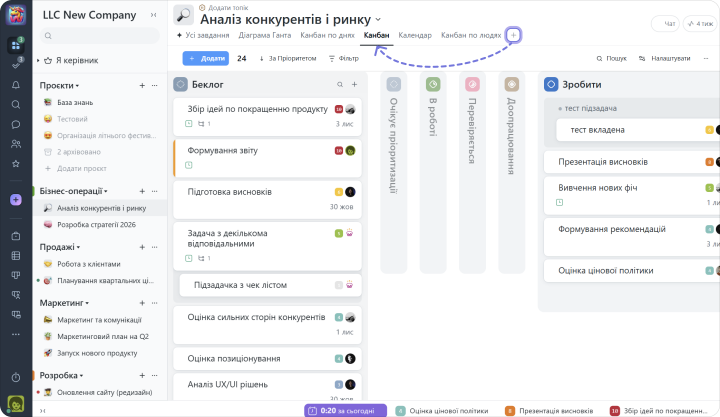Click the Беклог column header icon
The height and width of the screenshot is (417, 720).
(x=180, y=85)
